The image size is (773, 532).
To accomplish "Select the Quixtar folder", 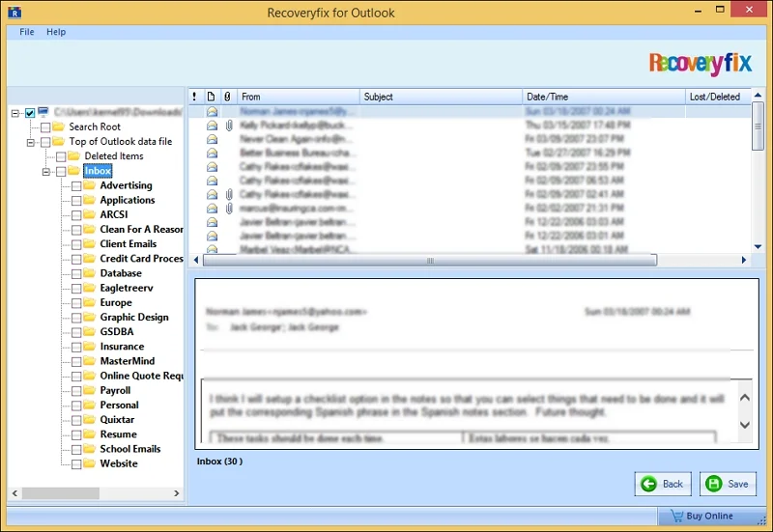I will click(117, 420).
